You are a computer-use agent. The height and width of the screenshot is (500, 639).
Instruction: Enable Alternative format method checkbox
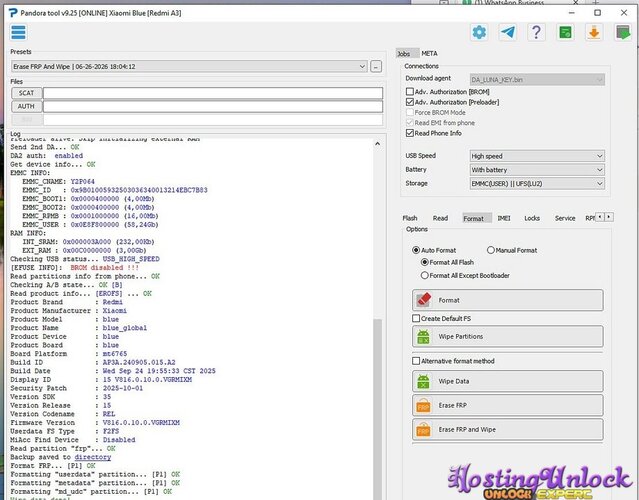point(416,361)
